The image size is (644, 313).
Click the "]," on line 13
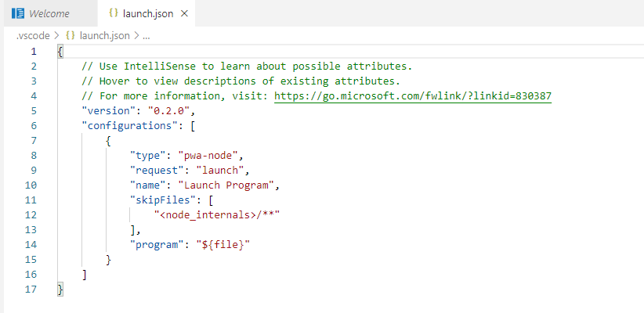coord(136,230)
